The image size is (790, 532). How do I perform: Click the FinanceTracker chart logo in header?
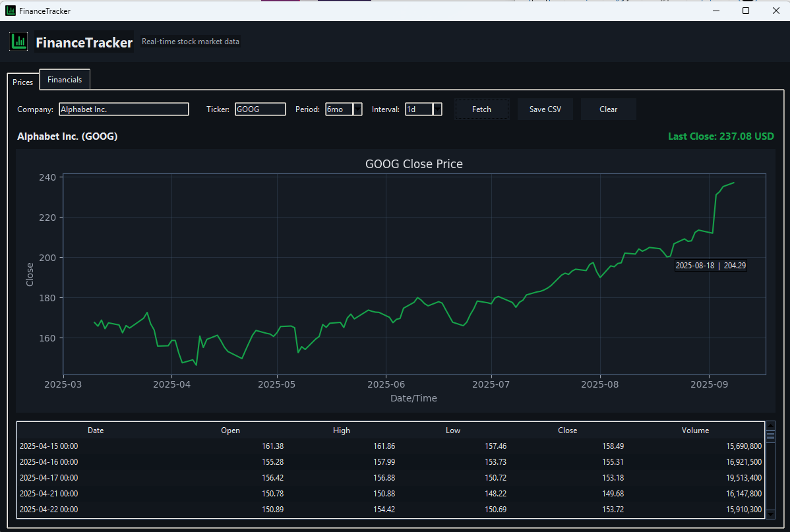coord(19,42)
